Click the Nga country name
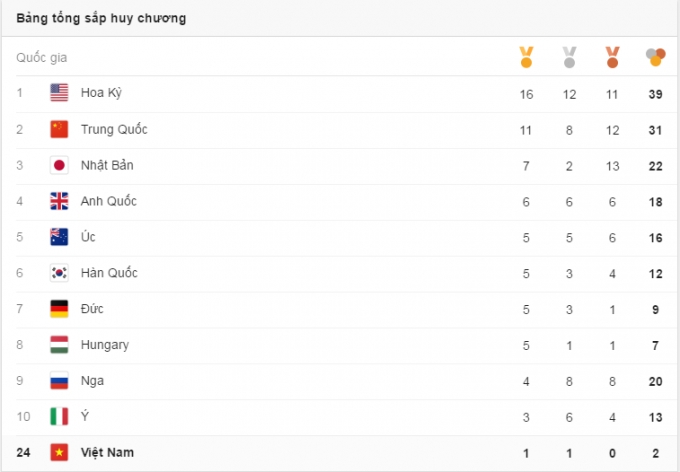Viewport: 680px width, 472px height. pos(92,381)
